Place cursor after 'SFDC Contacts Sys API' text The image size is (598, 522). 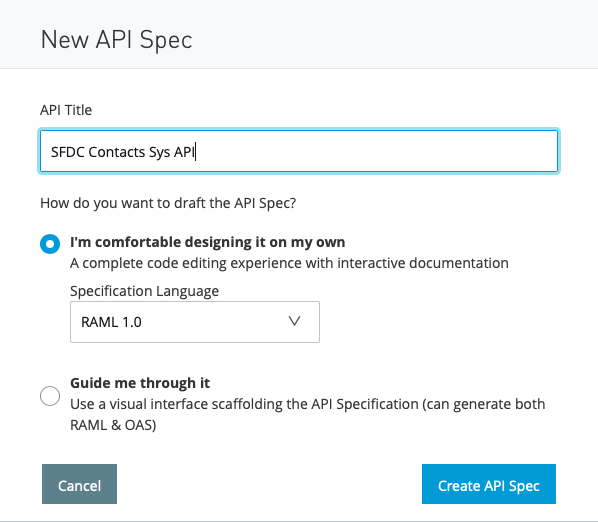click(x=196, y=152)
